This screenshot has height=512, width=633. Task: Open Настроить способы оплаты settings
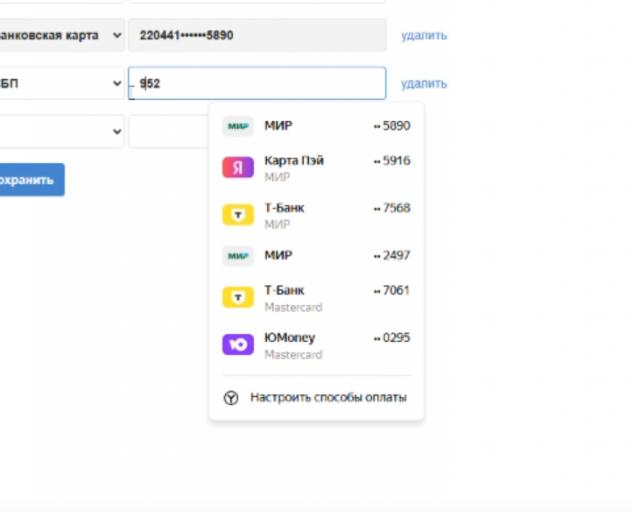pyautogui.click(x=316, y=398)
